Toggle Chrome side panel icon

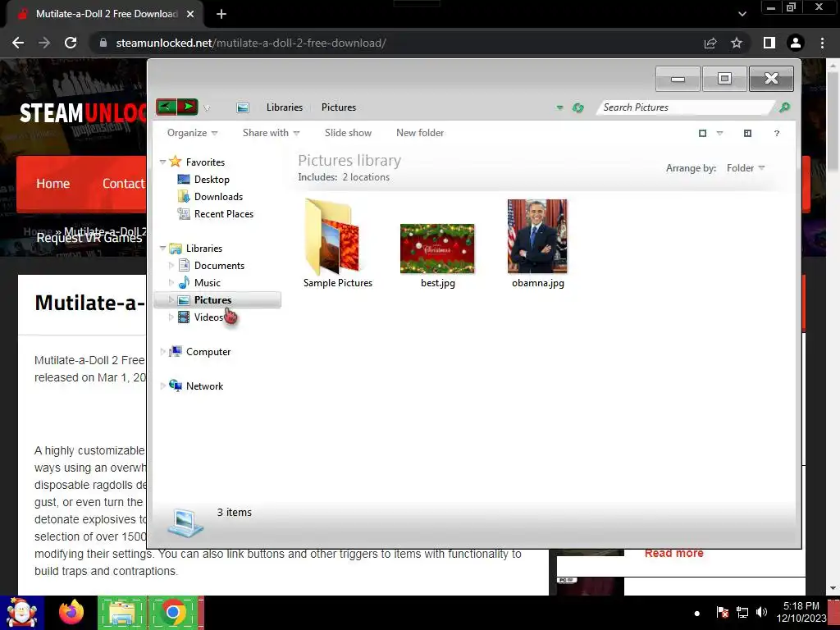769,43
